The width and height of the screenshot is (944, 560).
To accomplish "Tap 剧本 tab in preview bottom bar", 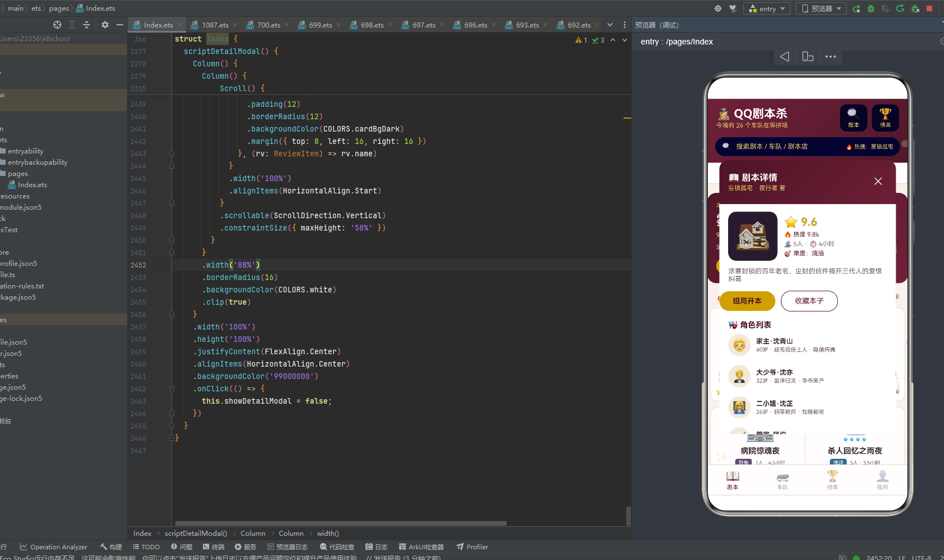I will [x=733, y=480].
